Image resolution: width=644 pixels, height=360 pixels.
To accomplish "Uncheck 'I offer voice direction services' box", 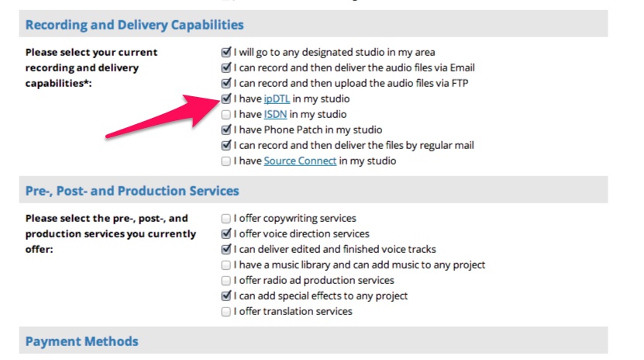I will tap(226, 234).
